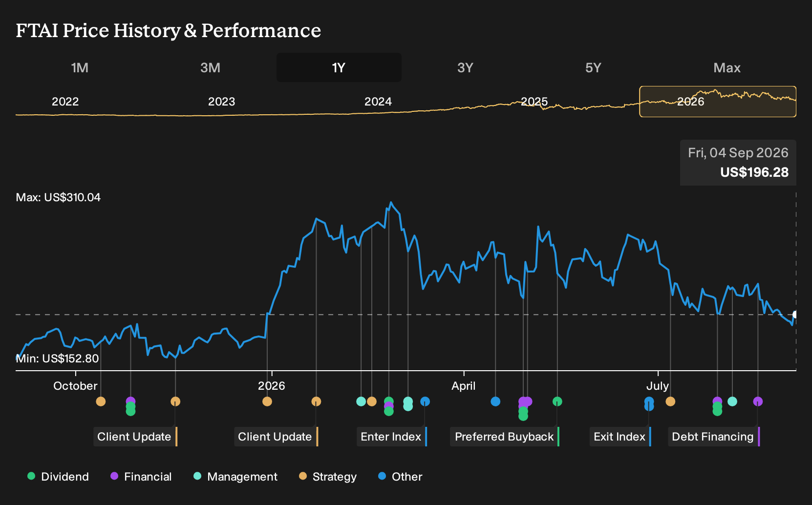Open the Debt Financing event label
Image resolution: width=812 pixels, height=505 pixels.
coord(714,437)
